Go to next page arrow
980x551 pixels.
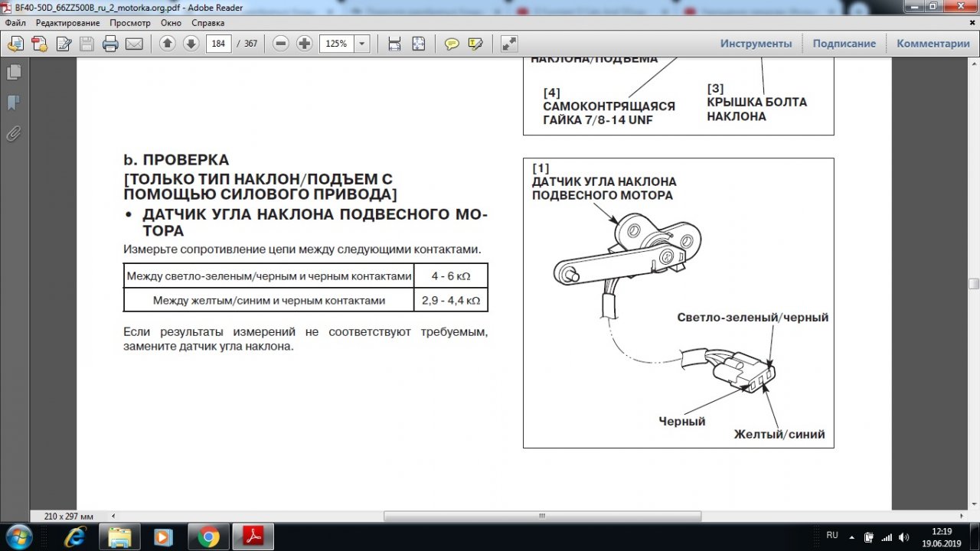point(191,44)
